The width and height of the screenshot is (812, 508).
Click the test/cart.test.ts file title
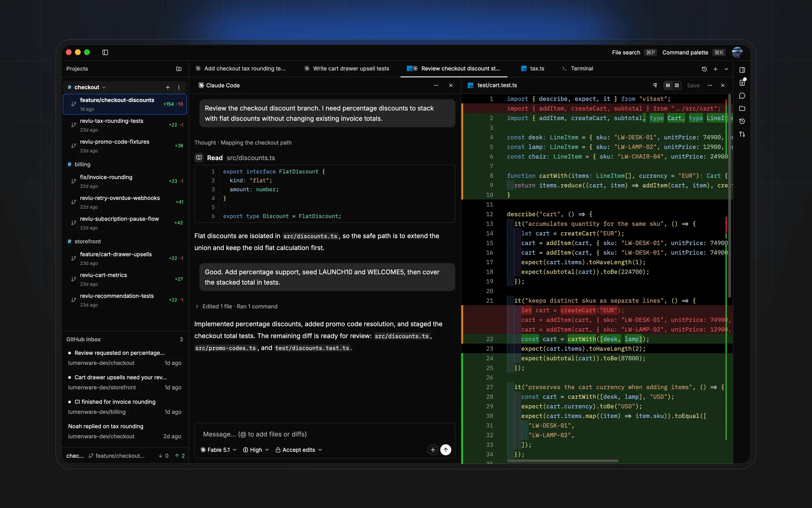coord(497,85)
